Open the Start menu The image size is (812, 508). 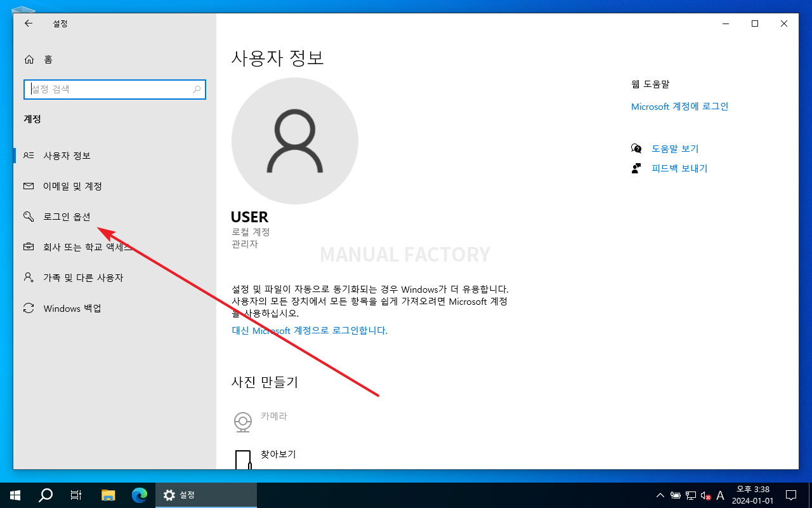[x=14, y=495]
